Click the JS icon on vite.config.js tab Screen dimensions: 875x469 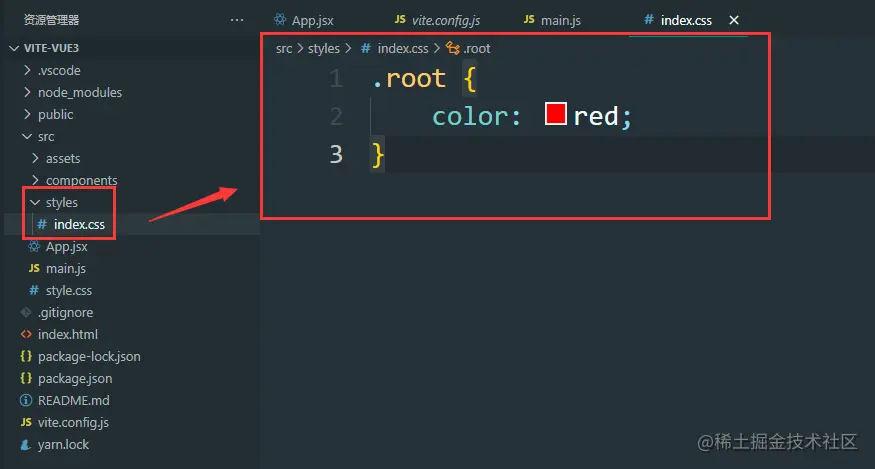pos(400,20)
